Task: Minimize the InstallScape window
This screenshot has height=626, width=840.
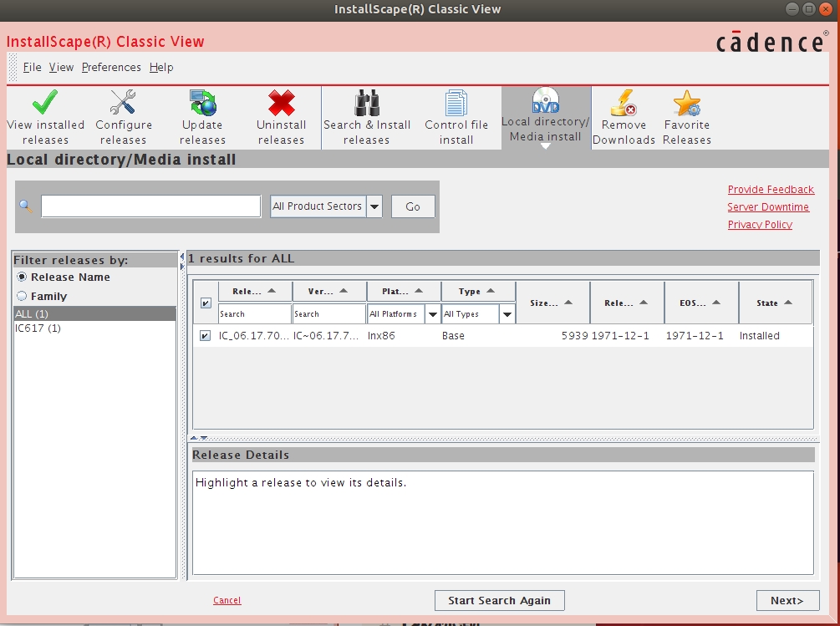Action: point(792,8)
